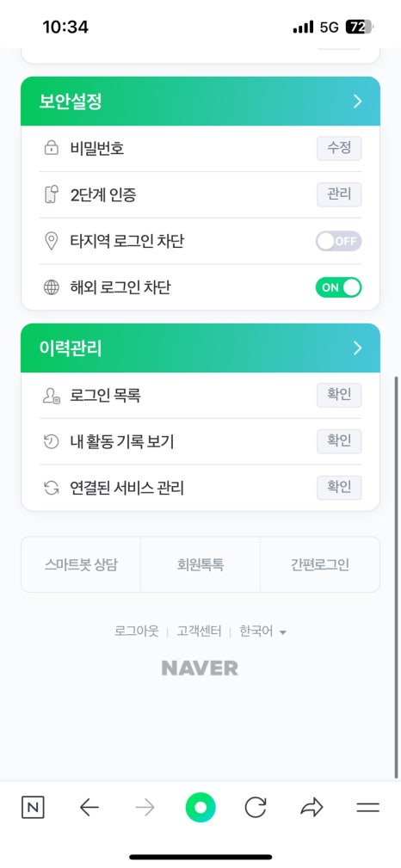
Task: Tap the lock icon next to 비밀번호
Action: coord(51,148)
